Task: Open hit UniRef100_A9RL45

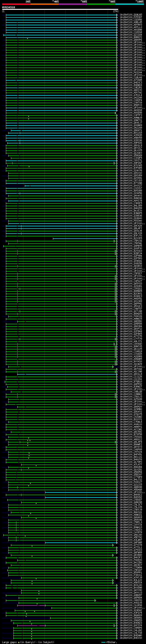Action: (131, 22)
